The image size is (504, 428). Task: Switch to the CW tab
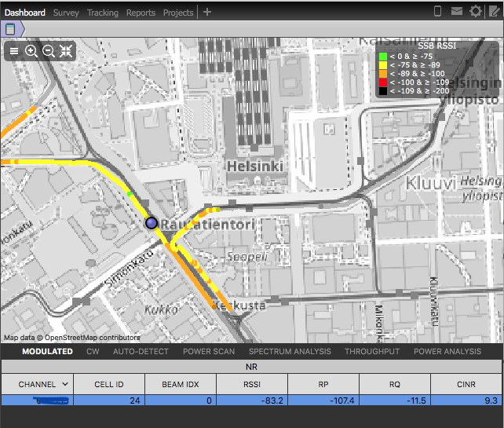coord(93,352)
